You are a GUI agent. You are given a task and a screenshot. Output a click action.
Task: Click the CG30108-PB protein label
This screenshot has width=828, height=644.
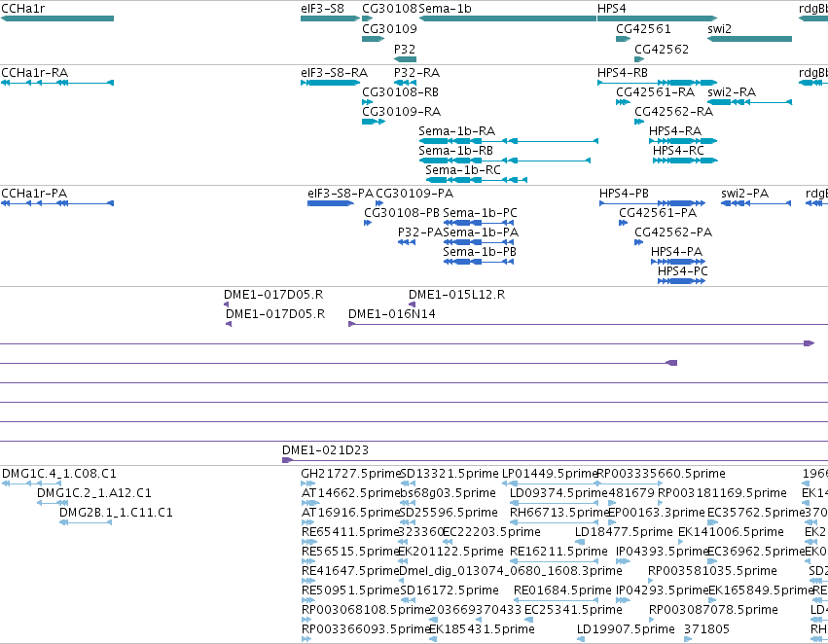(401, 213)
